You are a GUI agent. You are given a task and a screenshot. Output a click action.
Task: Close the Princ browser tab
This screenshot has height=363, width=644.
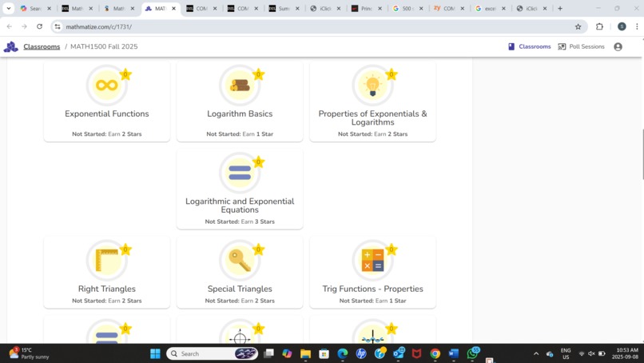(380, 8)
